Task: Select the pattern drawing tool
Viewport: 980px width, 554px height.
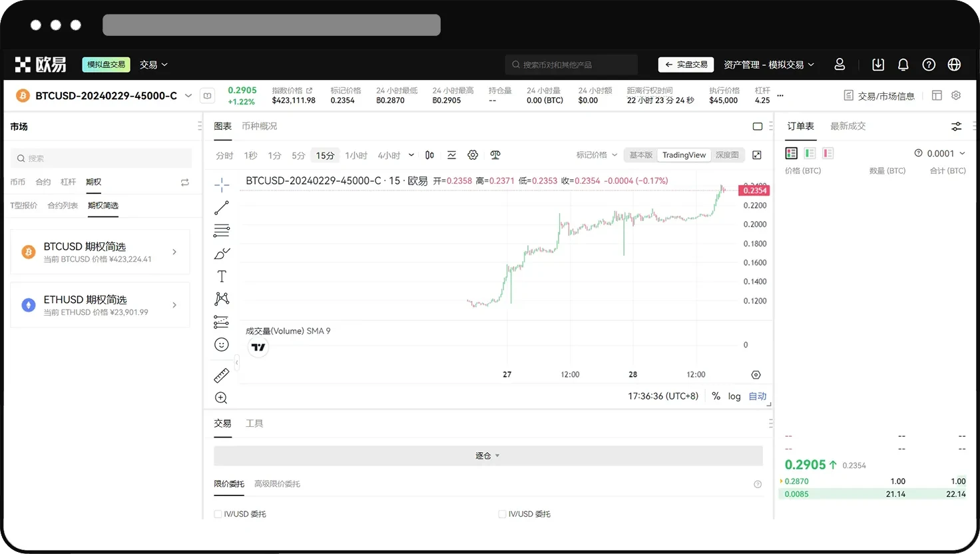Action: 222,299
